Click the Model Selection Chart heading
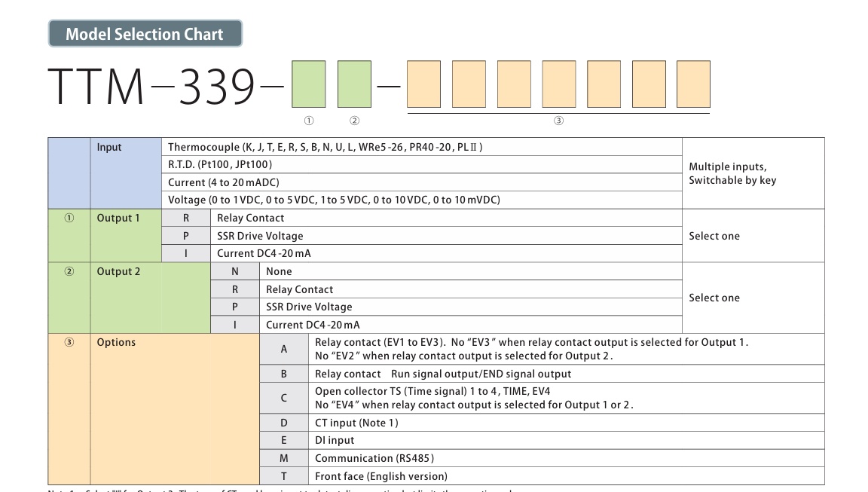 (145, 34)
